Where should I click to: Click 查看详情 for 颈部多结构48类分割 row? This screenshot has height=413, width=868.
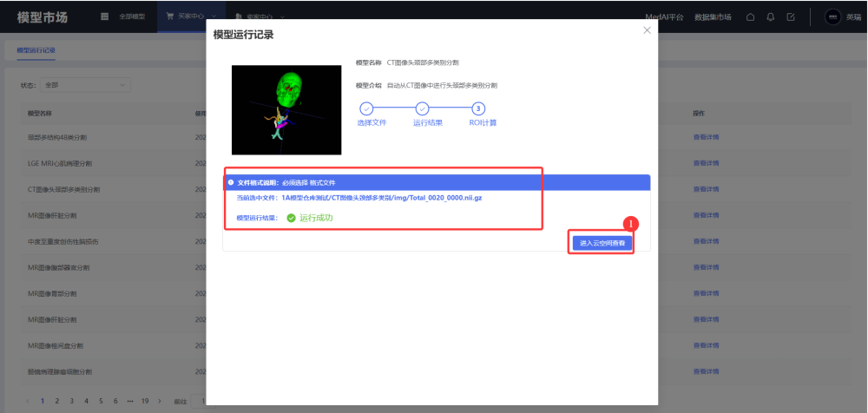click(x=706, y=137)
